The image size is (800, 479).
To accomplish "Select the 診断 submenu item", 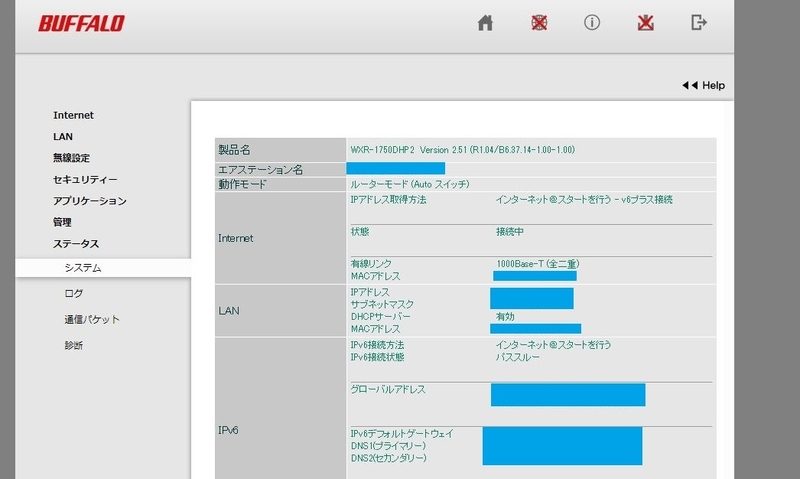I will click(73, 345).
